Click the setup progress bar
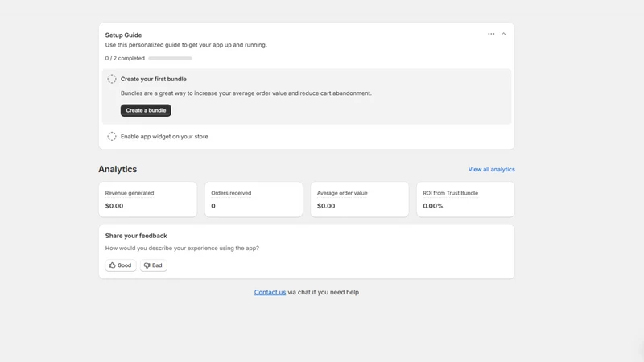644x362 pixels. tap(170, 58)
